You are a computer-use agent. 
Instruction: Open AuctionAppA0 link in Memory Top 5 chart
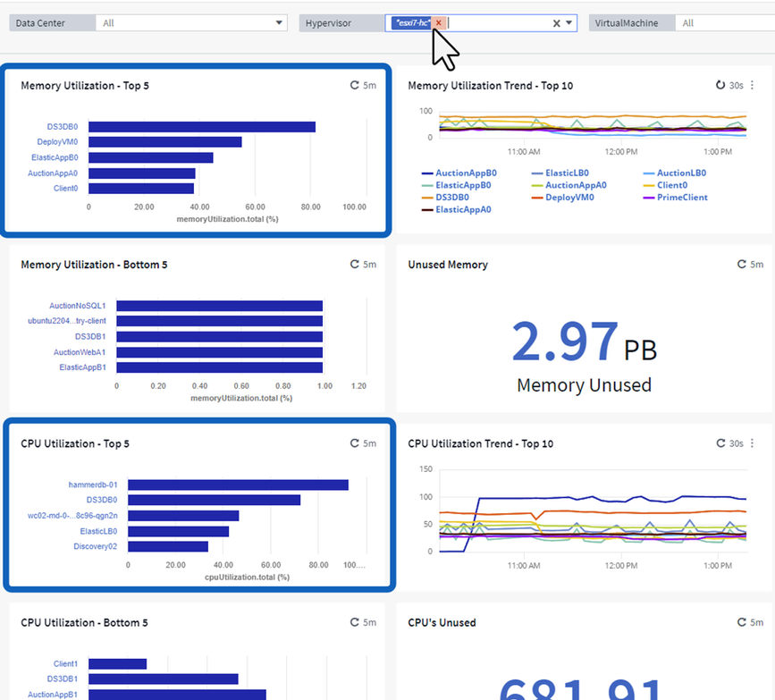(53, 173)
